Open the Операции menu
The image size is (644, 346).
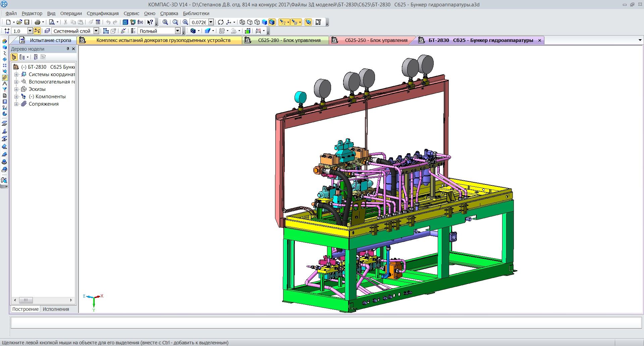[x=71, y=13]
